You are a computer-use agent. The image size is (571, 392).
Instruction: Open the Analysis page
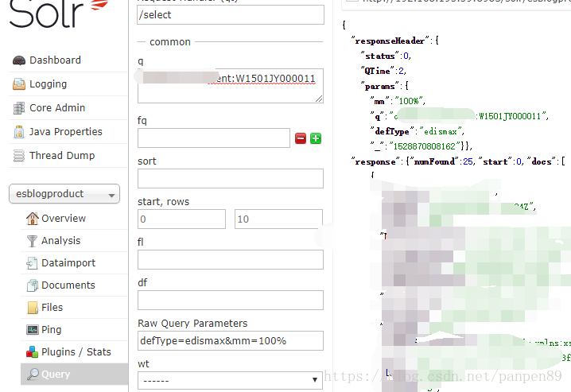click(x=60, y=241)
